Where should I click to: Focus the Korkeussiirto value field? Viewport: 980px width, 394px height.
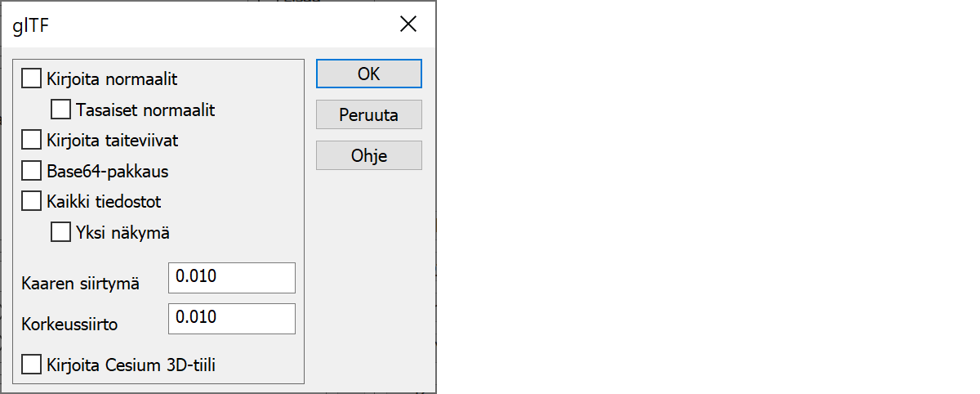coord(231,319)
